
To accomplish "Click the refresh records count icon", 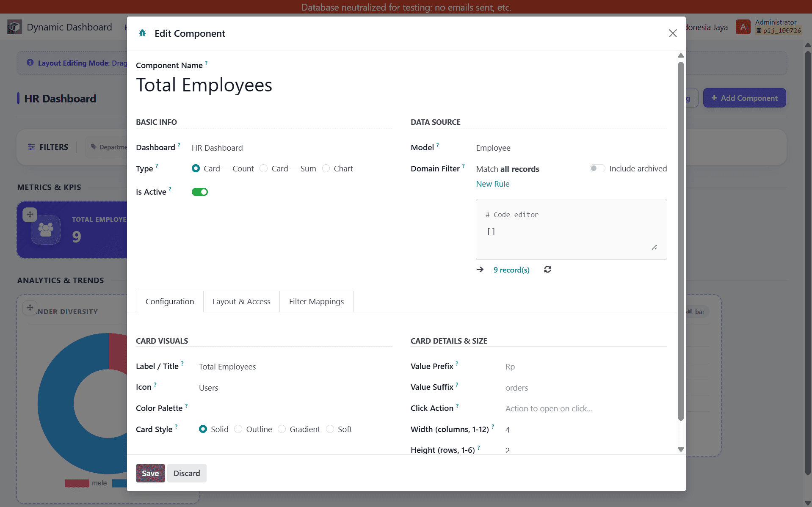I will click(x=547, y=270).
